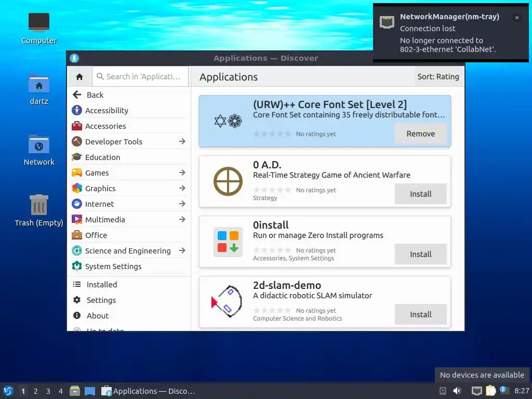The height and width of the screenshot is (399, 532).
Task: Install 0 A.D.
Action: tap(421, 194)
